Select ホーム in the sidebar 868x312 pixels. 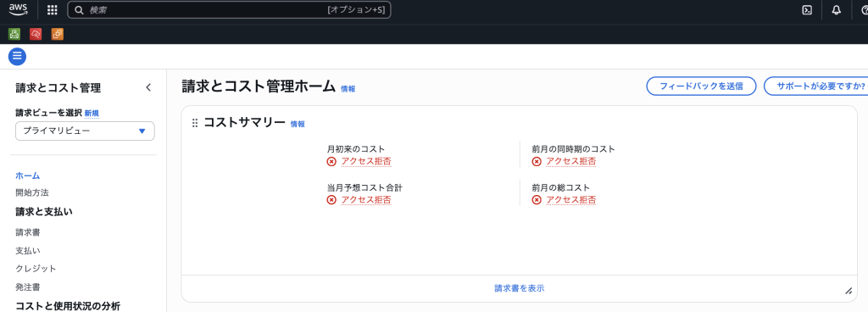28,175
